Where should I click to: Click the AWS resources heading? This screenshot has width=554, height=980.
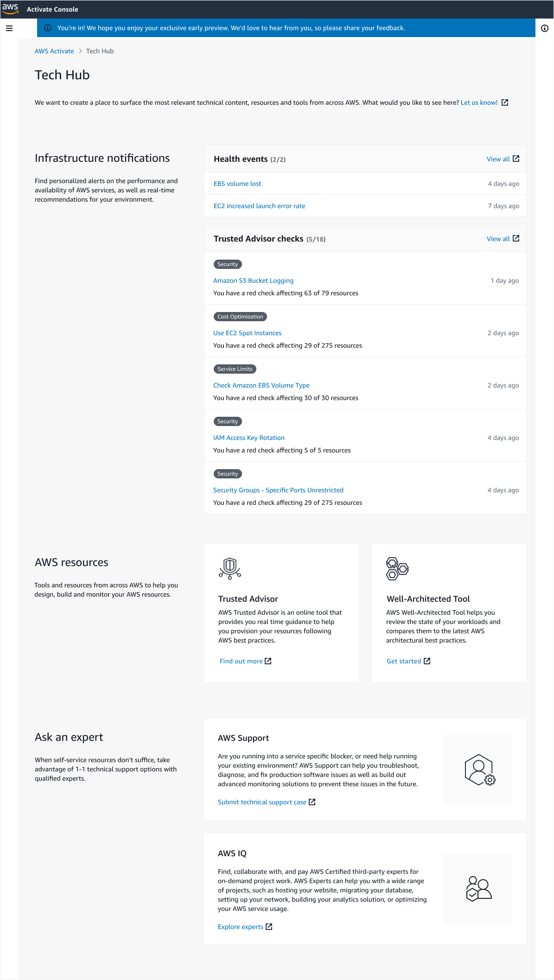[x=71, y=562]
